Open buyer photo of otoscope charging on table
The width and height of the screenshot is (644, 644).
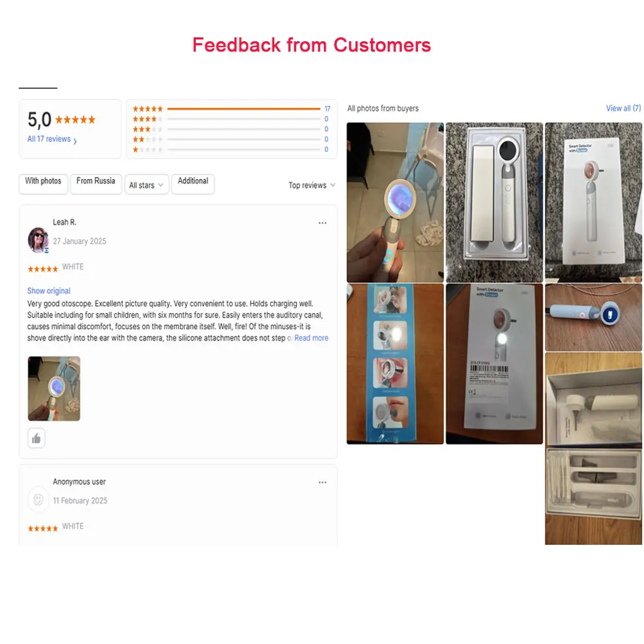coord(594,317)
